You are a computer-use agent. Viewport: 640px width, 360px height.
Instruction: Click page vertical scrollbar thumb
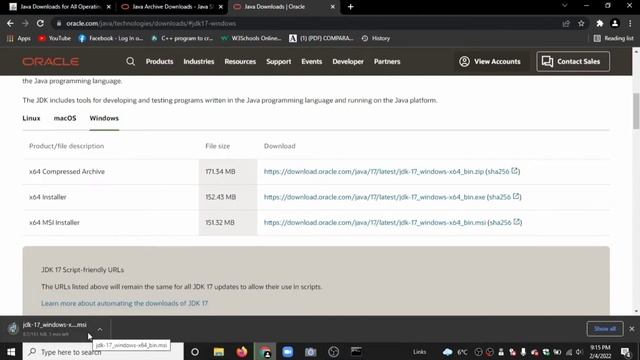coord(636,111)
